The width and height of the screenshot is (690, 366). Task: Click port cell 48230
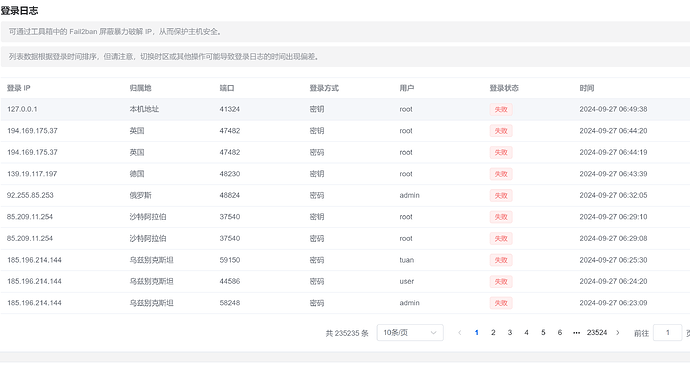click(230, 174)
